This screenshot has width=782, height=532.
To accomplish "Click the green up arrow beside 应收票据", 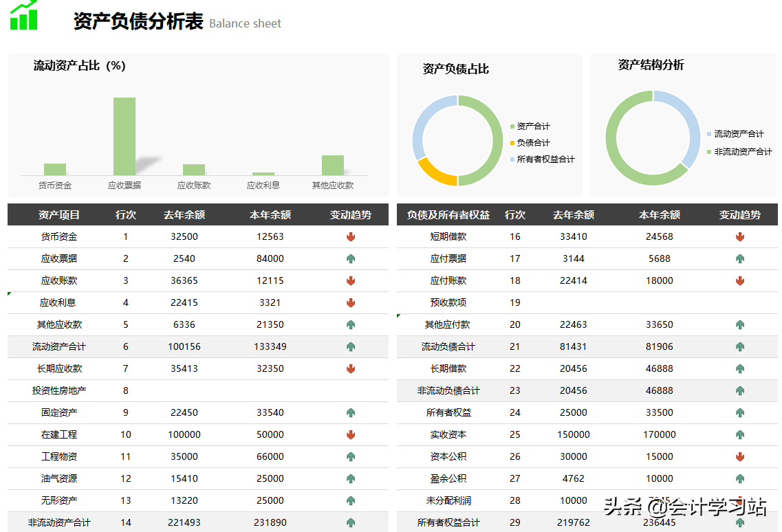I will [351, 258].
